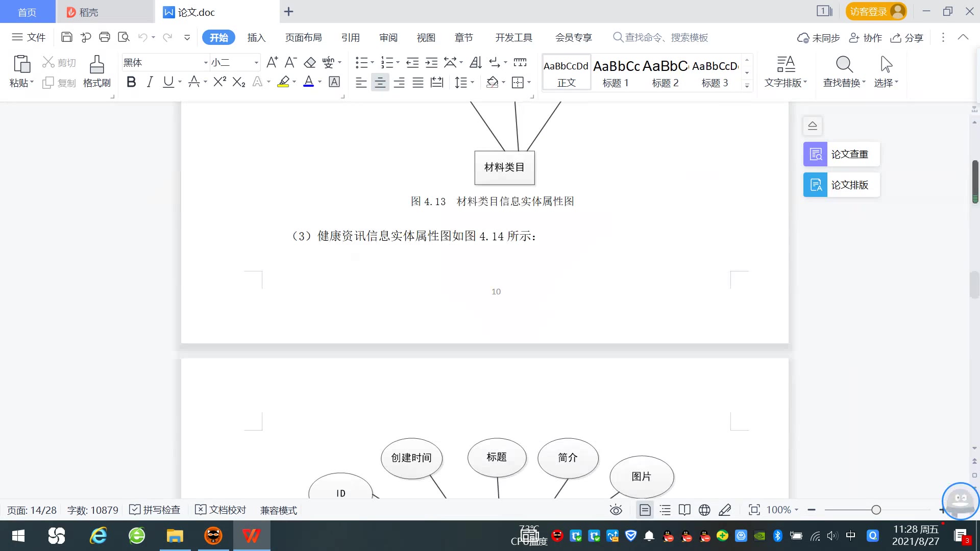Expand the styles gallery arrow
This screenshot has height=551, width=980.
point(747,86)
